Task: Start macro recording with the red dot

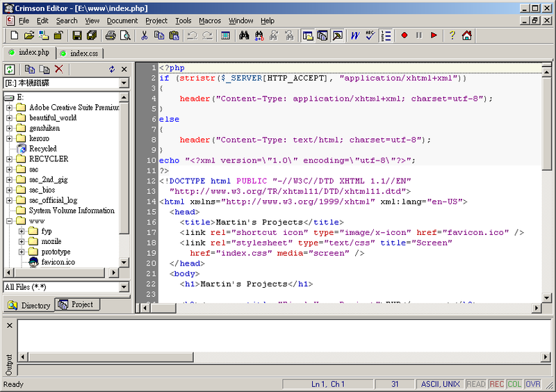Action: pos(404,35)
